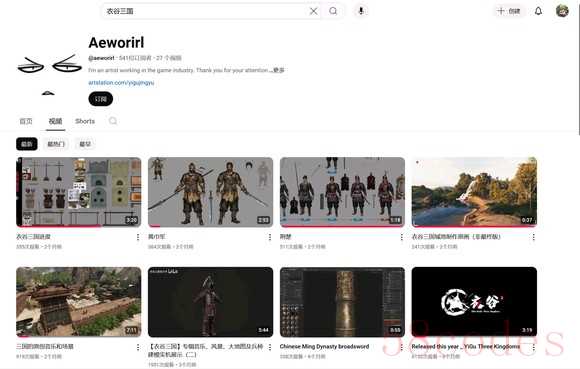The image size is (580, 369).
Task: Click the @aeworirl channel handle
Action: 101,58
